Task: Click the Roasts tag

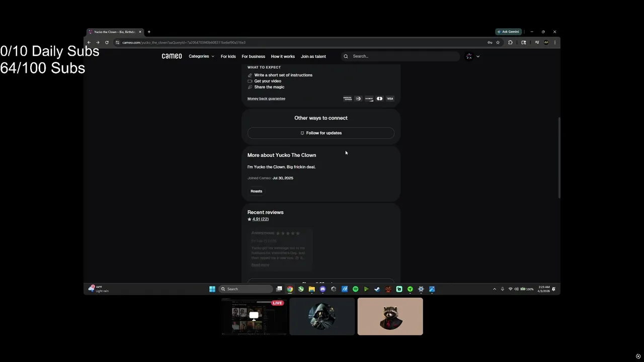Action: [x=257, y=191]
